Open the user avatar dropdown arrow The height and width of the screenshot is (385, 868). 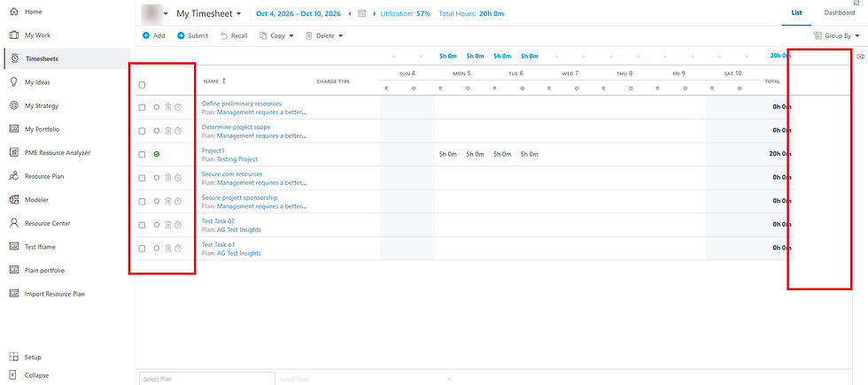166,14
